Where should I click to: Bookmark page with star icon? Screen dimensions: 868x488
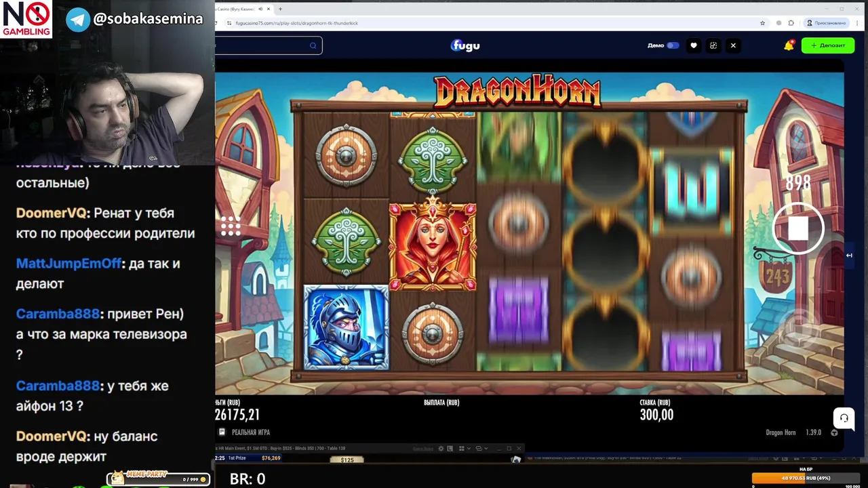click(763, 23)
